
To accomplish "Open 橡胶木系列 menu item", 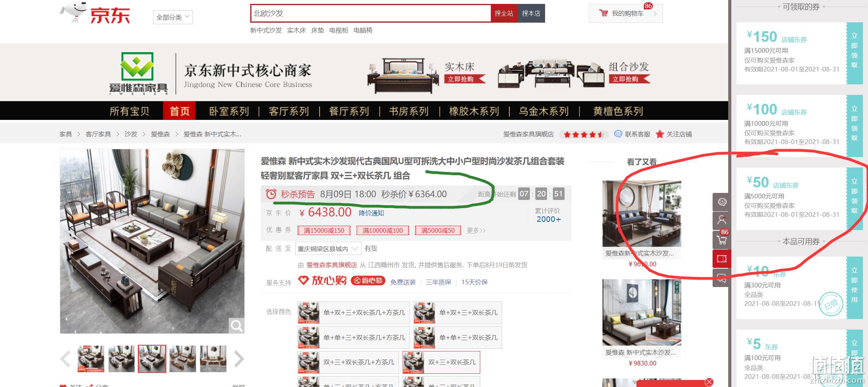I will tap(474, 111).
